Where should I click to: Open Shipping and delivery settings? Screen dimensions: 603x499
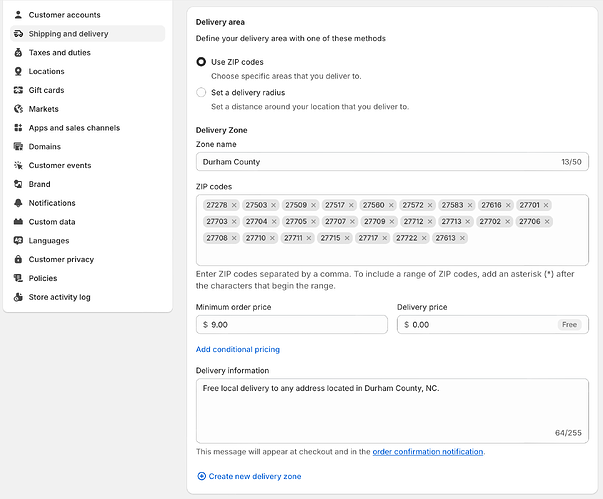click(68, 34)
